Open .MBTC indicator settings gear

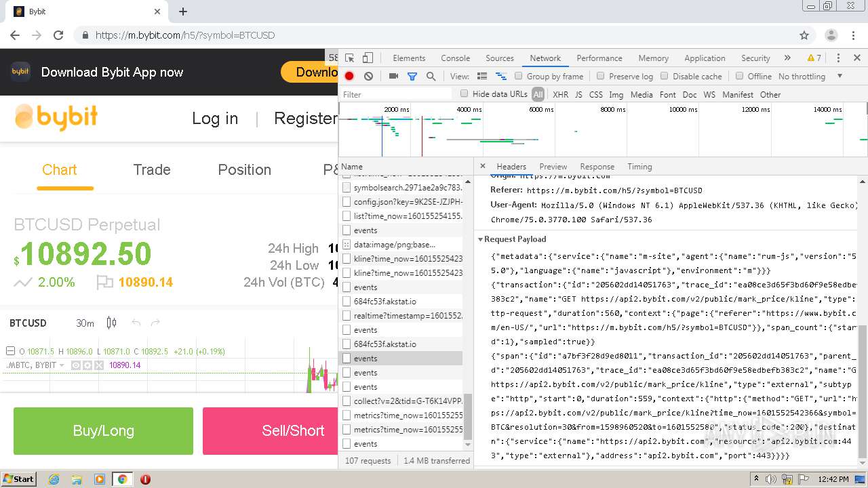coord(87,365)
